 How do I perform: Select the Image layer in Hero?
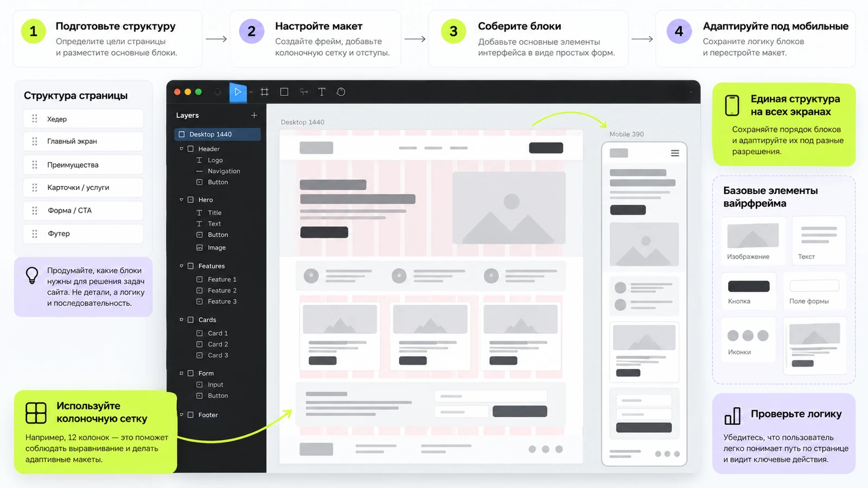pyautogui.click(x=211, y=248)
